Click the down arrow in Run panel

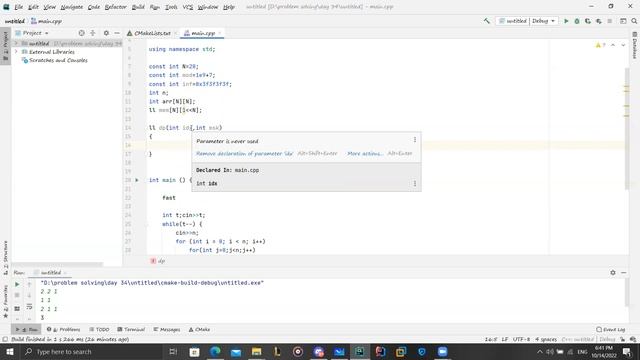(29, 295)
